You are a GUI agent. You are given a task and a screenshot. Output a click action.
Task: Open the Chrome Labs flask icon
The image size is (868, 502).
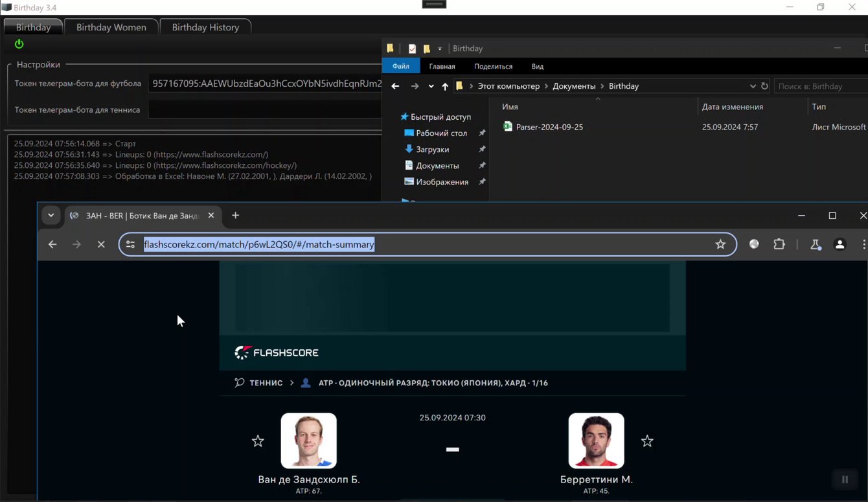(x=816, y=244)
